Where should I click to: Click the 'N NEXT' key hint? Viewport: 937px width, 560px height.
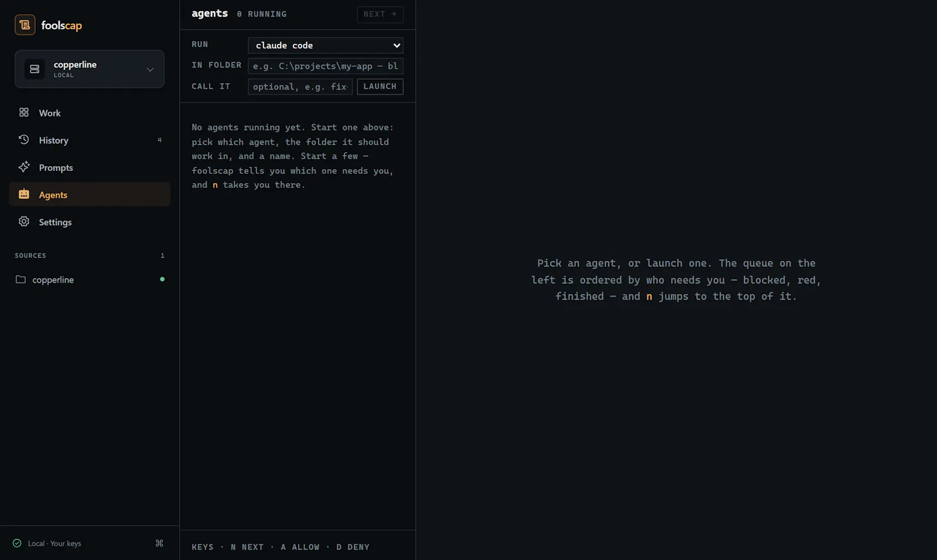tap(247, 547)
